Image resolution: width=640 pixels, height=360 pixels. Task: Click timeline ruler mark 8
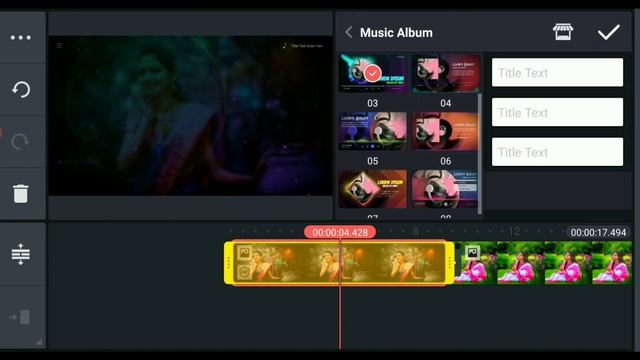point(416,231)
